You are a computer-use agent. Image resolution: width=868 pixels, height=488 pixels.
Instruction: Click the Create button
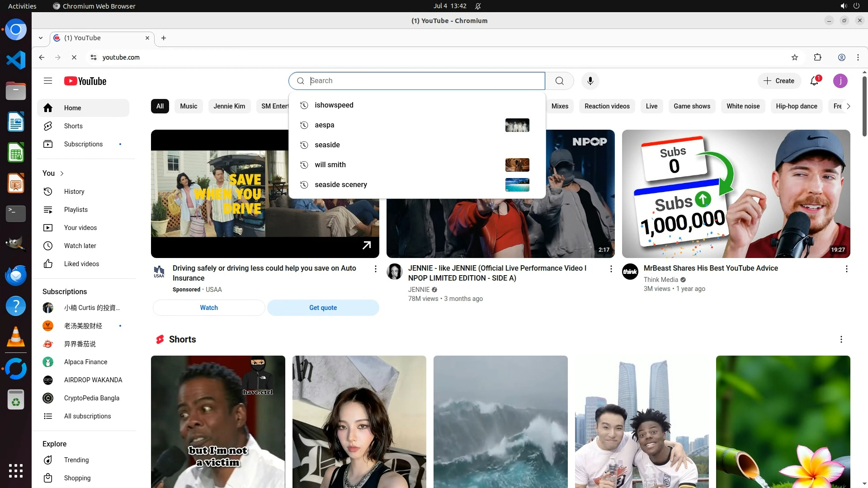click(779, 81)
